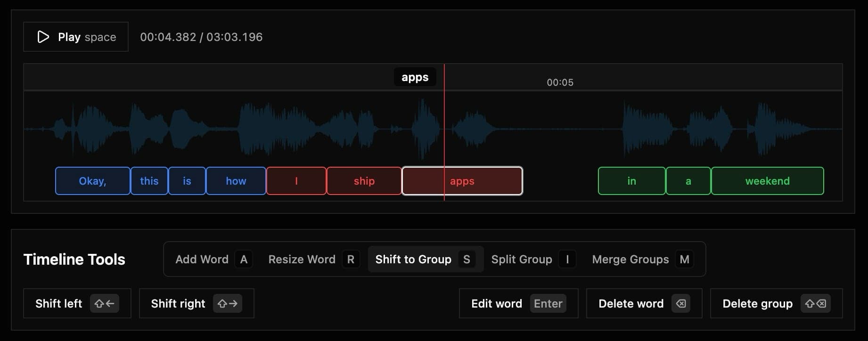Click the Edit word button
The image size is (868, 341).
pos(519,303)
